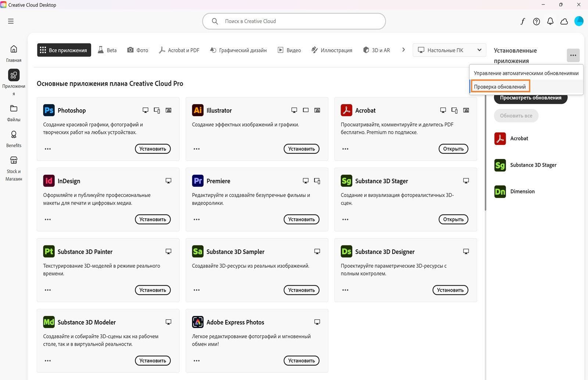Select the Видео category tab
This screenshot has width=588, height=380.
click(x=289, y=50)
